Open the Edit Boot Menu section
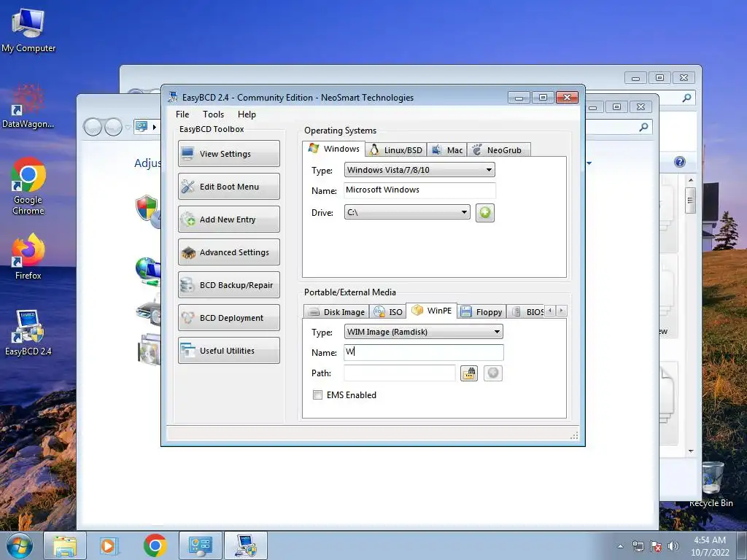Viewport: 747px width, 560px height. 228,186
